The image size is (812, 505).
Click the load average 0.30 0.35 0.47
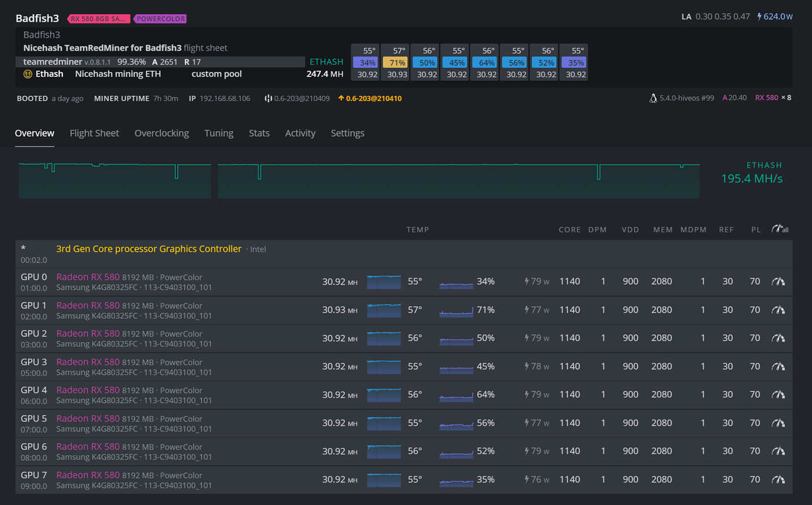tap(723, 16)
